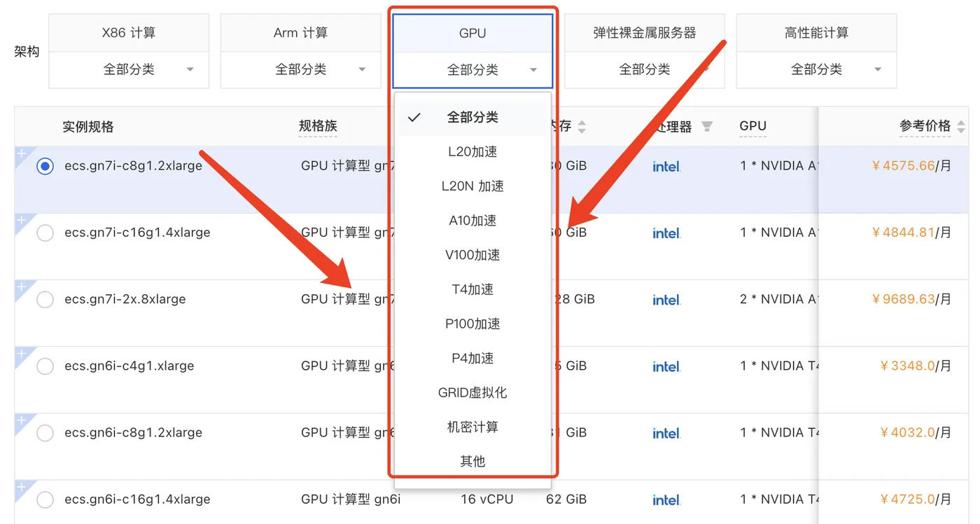This screenshot has width=980, height=524.
Task: Click the 规格族 column header
Action: pos(318,126)
